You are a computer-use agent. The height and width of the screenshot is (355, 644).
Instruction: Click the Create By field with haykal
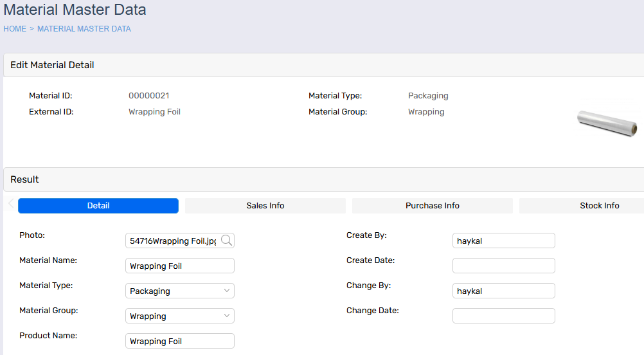pos(503,241)
